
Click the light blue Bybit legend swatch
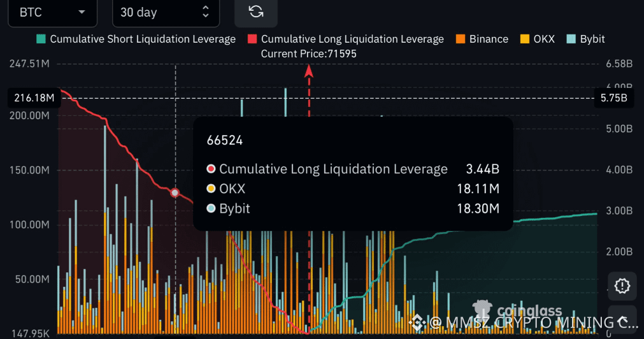(571, 39)
